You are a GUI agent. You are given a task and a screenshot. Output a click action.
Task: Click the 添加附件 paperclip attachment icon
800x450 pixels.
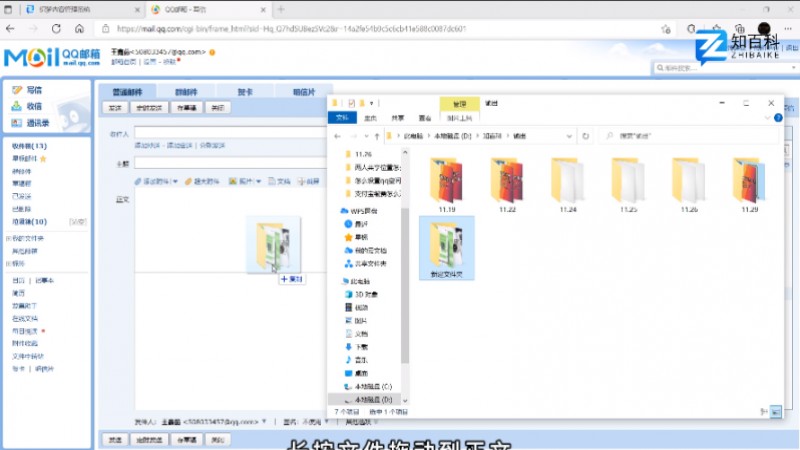[138, 181]
